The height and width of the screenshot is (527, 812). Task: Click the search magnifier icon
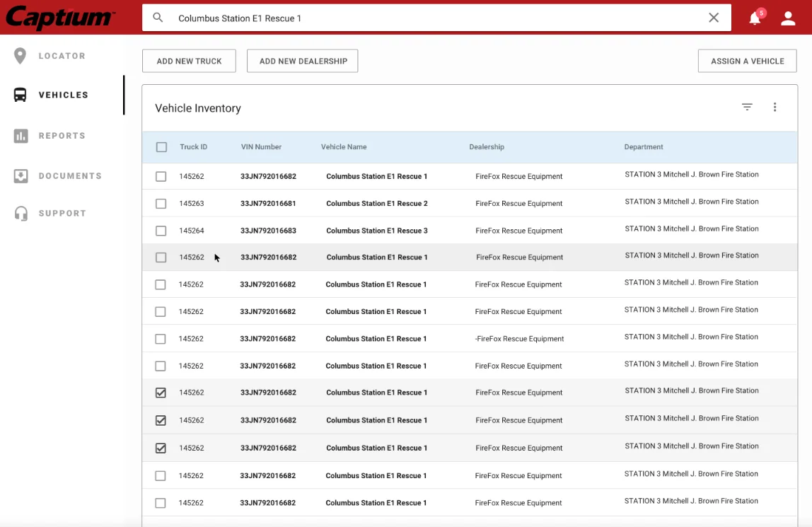click(x=158, y=18)
